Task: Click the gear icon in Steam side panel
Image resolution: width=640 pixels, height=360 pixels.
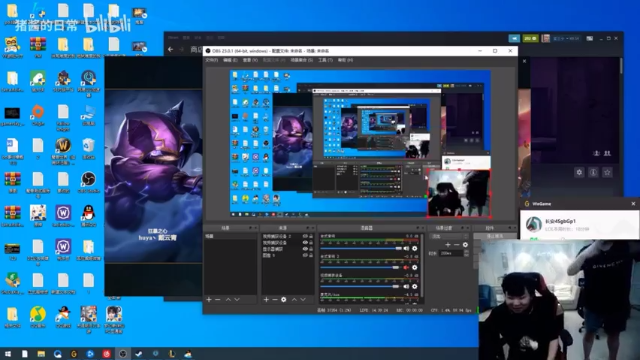Action: pyautogui.click(x=579, y=172)
